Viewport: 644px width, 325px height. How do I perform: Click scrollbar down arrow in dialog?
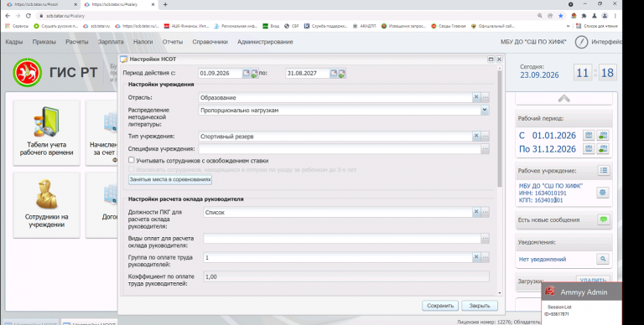(x=500, y=293)
